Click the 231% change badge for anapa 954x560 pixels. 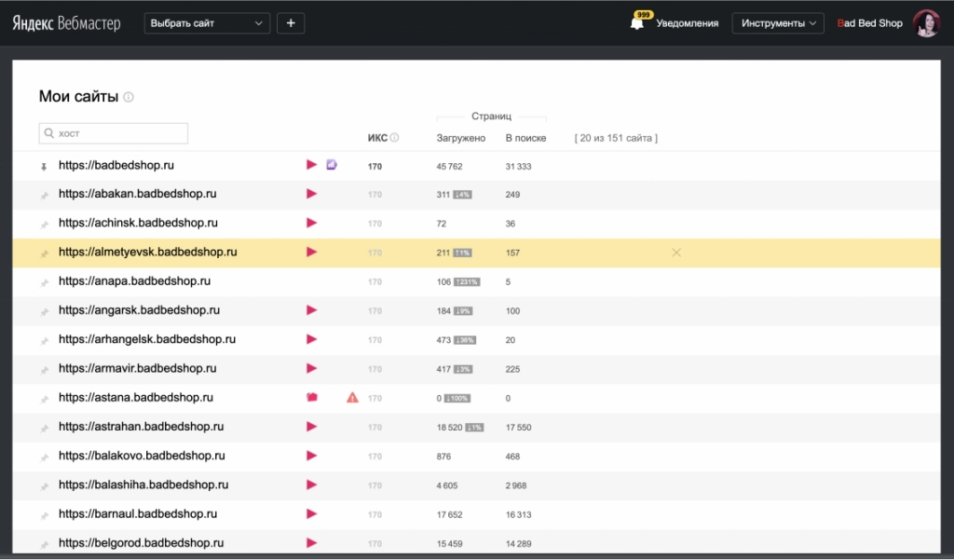pos(467,281)
